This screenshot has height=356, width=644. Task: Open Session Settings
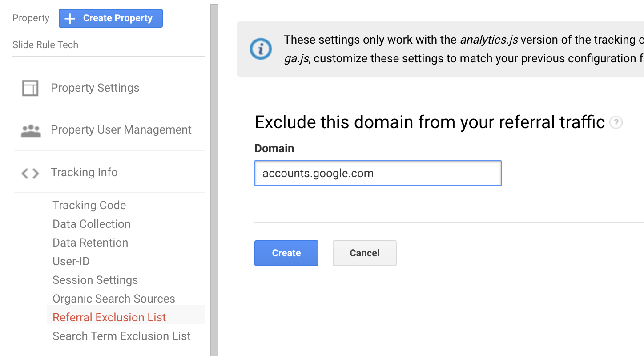(95, 280)
